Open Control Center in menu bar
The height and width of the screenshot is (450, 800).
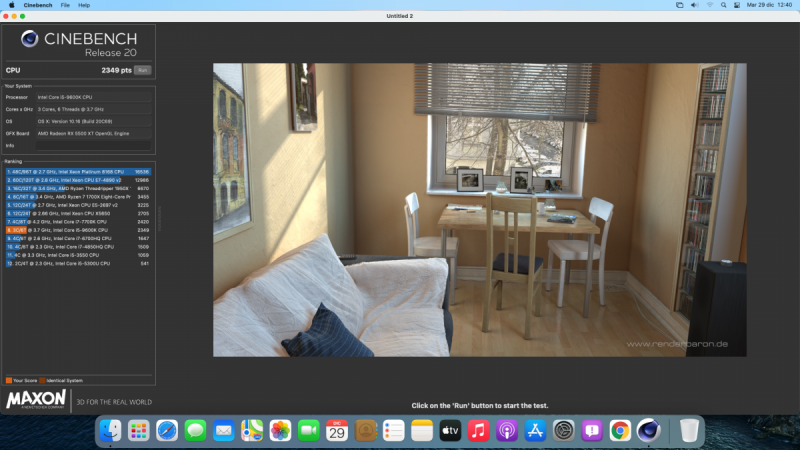tap(737, 5)
